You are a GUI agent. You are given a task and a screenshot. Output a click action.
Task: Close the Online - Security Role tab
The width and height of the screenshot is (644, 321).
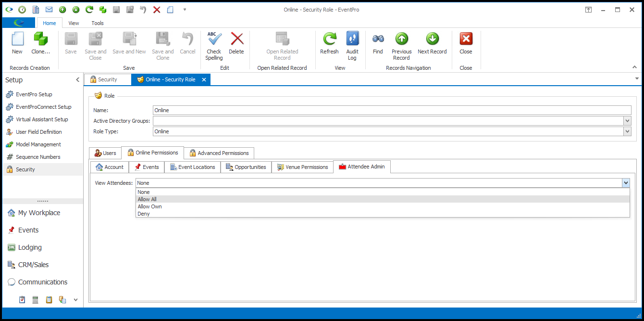point(204,79)
